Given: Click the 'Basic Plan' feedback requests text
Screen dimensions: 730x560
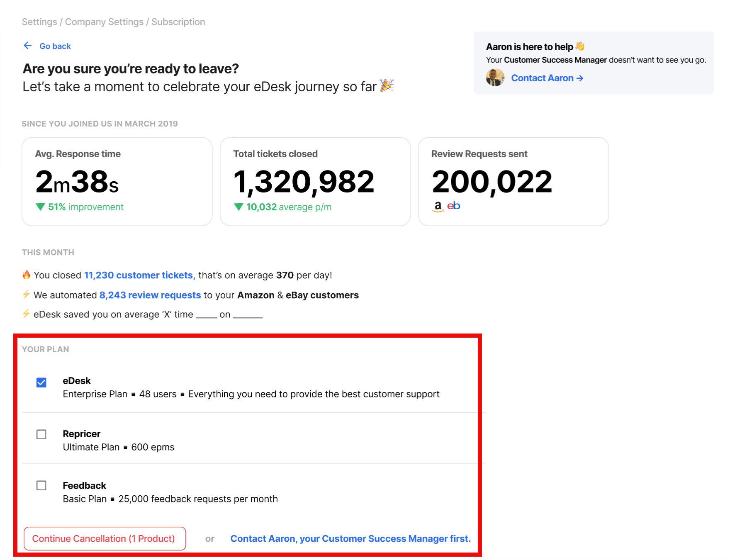Looking at the screenshot, I should [170, 499].
